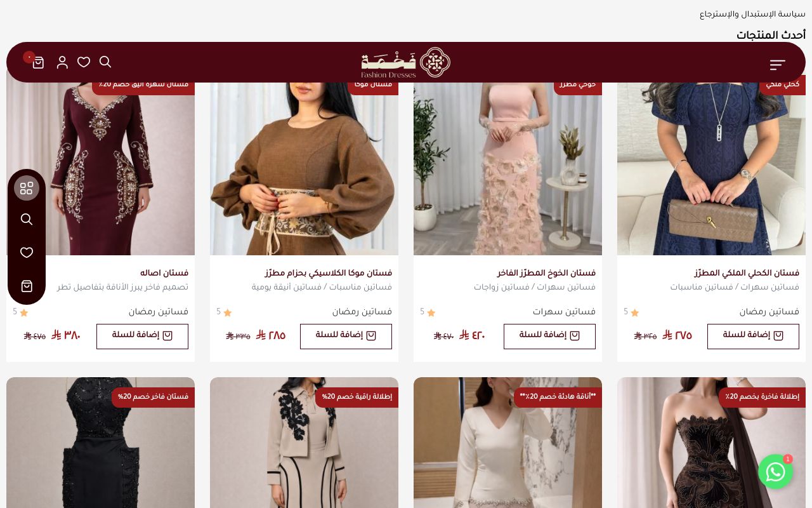Click the grid categories icon in floating sidebar
The width and height of the screenshot is (812, 508).
click(27, 188)
